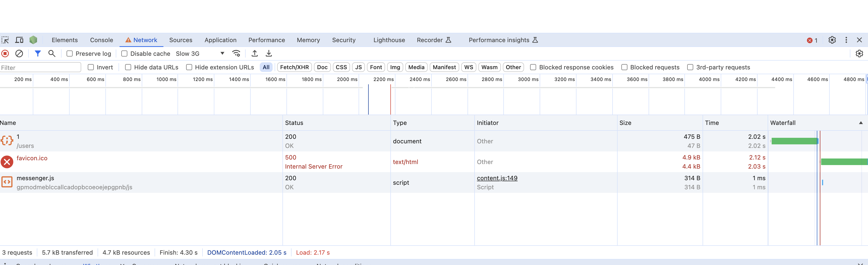
Task: Enable the Preserve log checkbox
Action: tap(69, 53)
